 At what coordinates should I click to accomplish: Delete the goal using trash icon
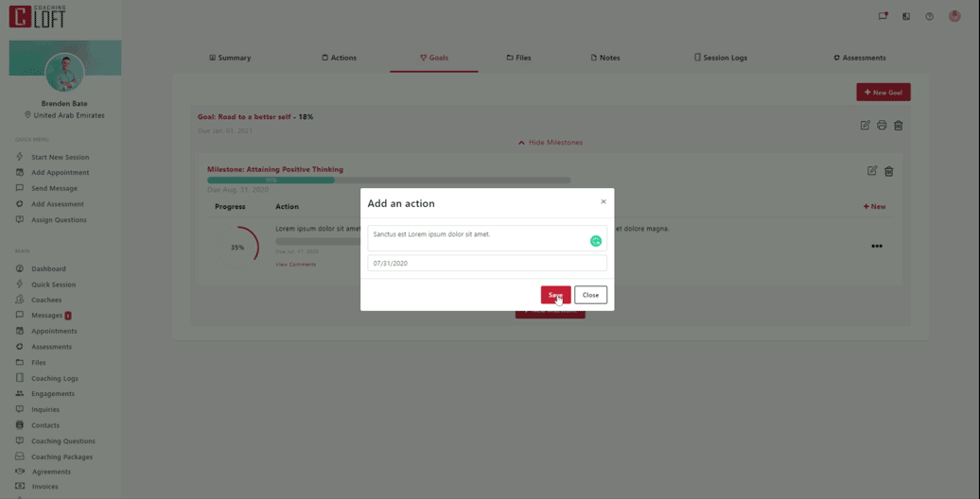[x=899, y=125]
